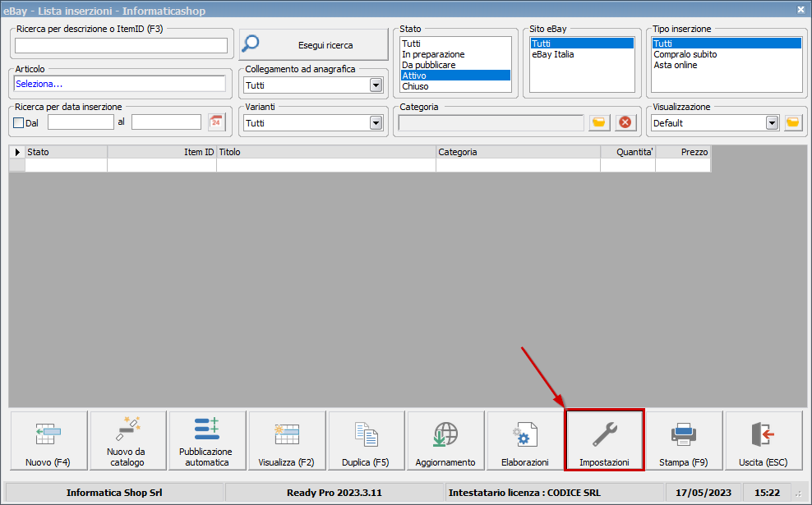Select Compralo subito listing type
812x505 pixels.
tap(727, 54)
